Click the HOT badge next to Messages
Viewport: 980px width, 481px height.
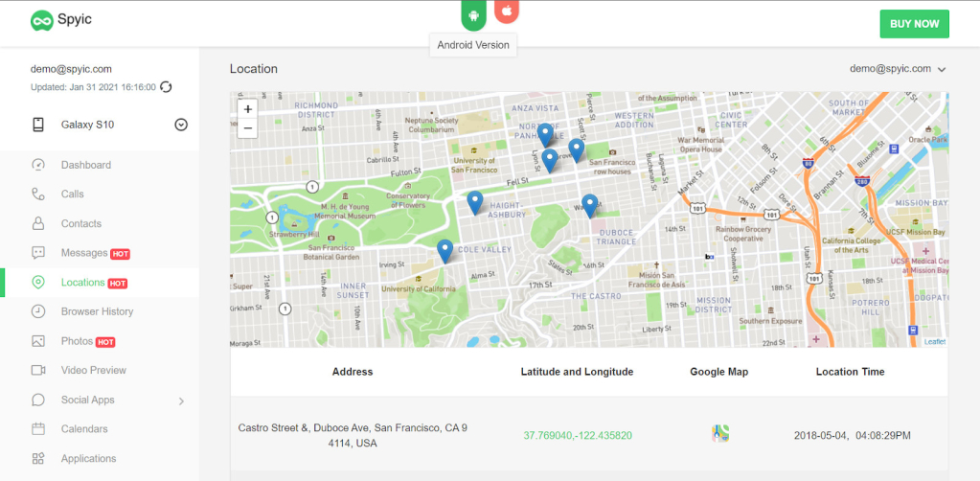(120, 255)
